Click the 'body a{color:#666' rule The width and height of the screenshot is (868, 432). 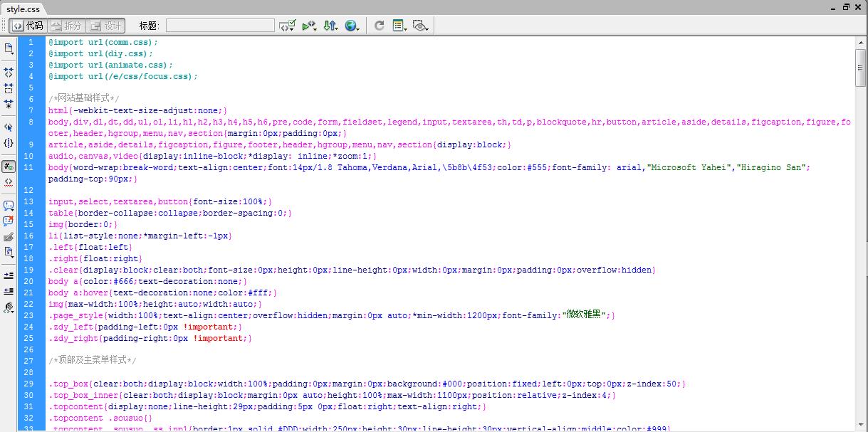148,281
